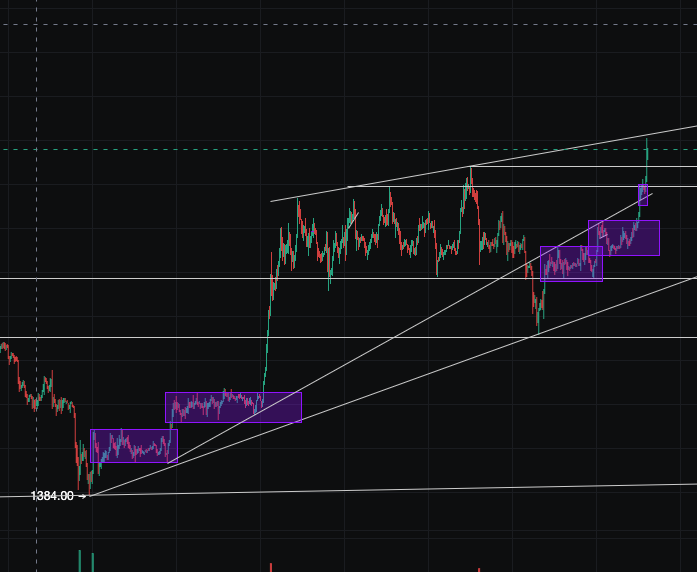Click the tallest green volume bar at bottom left
697x572 pixels.
point(79,561)
